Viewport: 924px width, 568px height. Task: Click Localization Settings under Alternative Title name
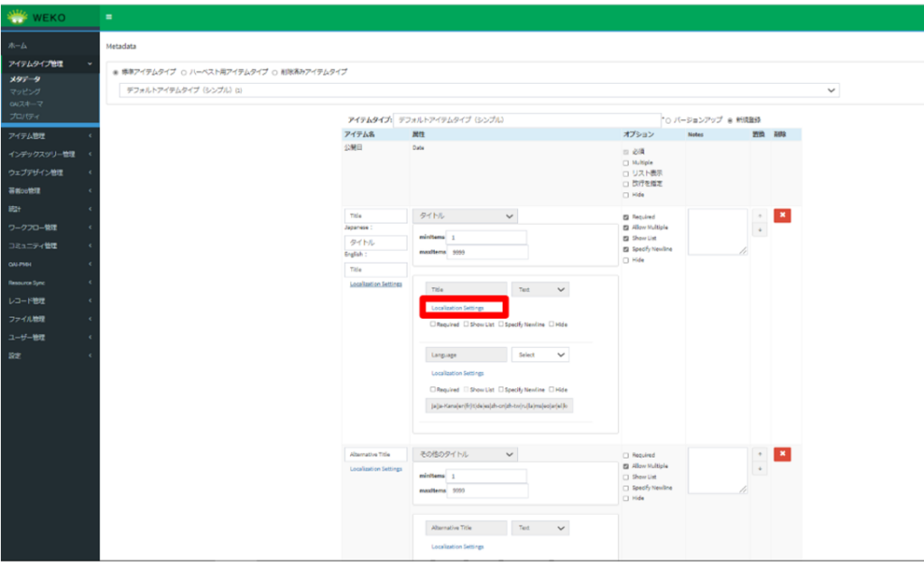(x=376, y=469)
